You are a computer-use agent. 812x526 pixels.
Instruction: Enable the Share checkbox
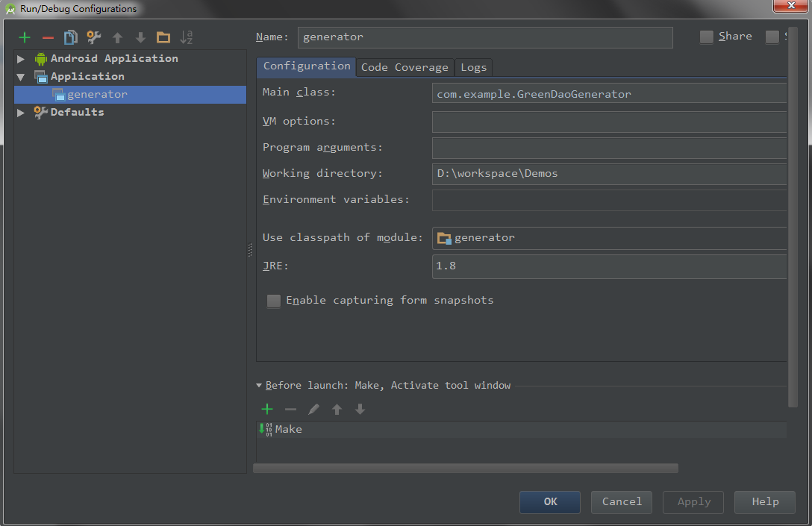[707, 37]
